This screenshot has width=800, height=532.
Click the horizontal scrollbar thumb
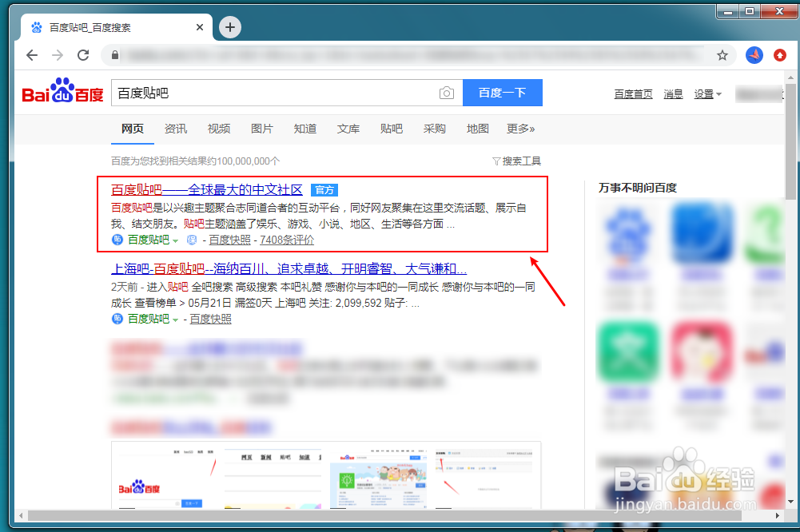coord(384,516)
